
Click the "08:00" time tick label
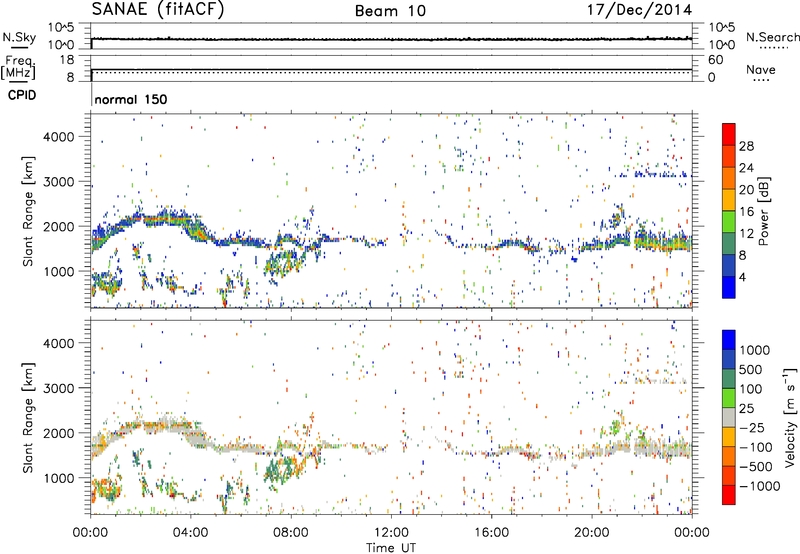[x=291, y=533]
